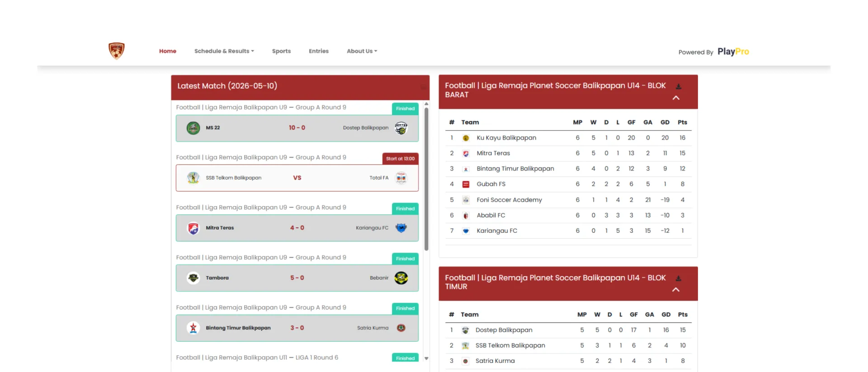Image resolution: width=868 pixels, height=372 pixels.
Task: Select the Ku Kayu Balikpapan team name
Action: point(506,138)
